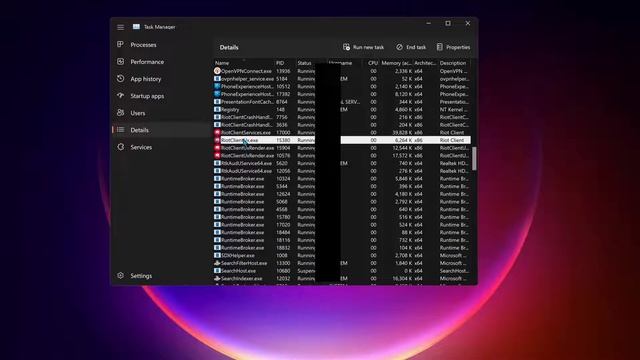Click the red RiotClientServices.exe icon
640x360 pixels.
point(217,132)
